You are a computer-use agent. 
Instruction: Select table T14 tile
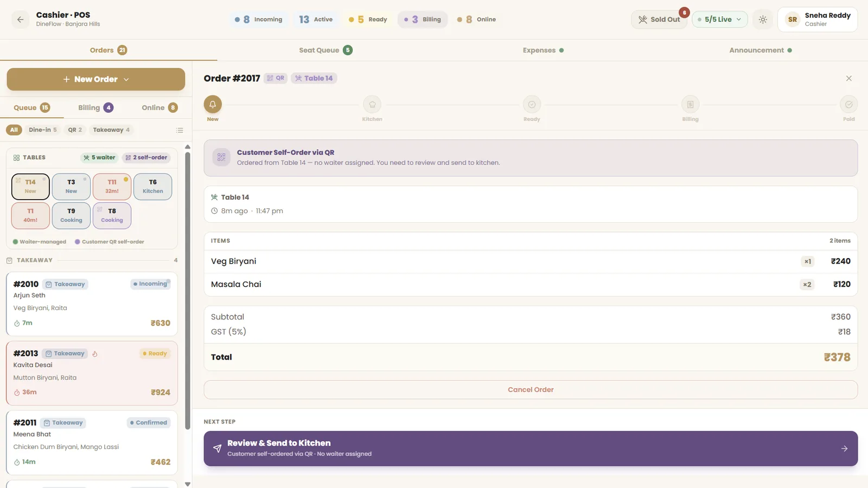(x=30, y=187)
